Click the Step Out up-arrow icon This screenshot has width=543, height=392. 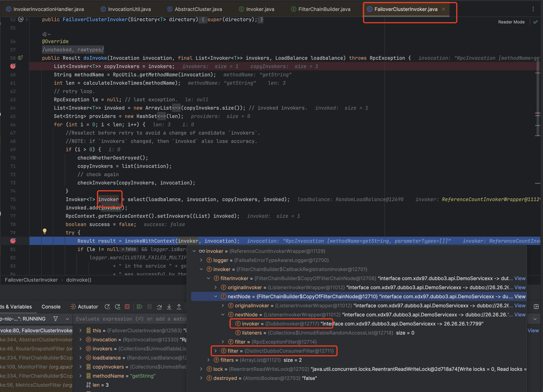coord(179,307)
